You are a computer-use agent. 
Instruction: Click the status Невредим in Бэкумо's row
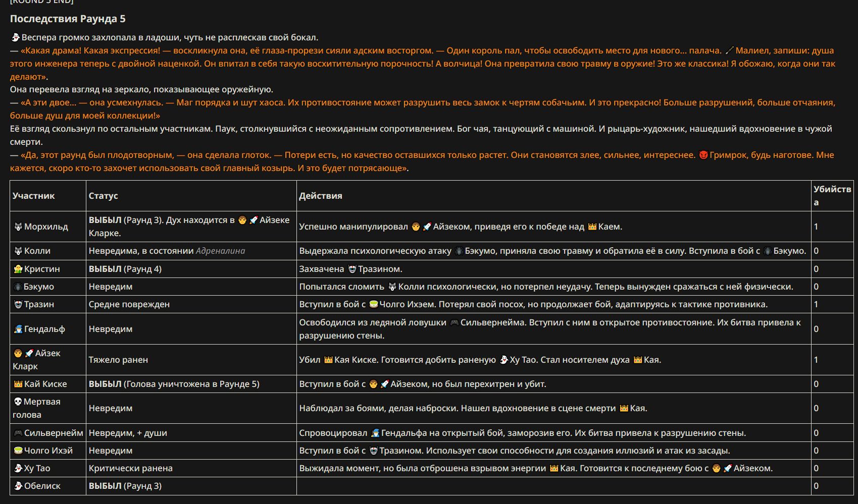[111, 287]
